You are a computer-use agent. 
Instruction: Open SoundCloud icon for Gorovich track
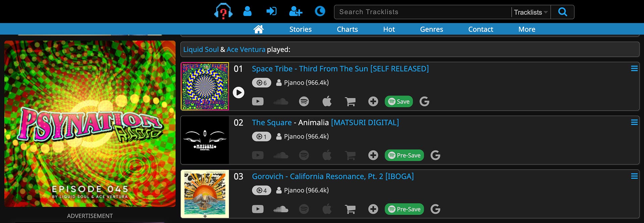coord(281,209)
